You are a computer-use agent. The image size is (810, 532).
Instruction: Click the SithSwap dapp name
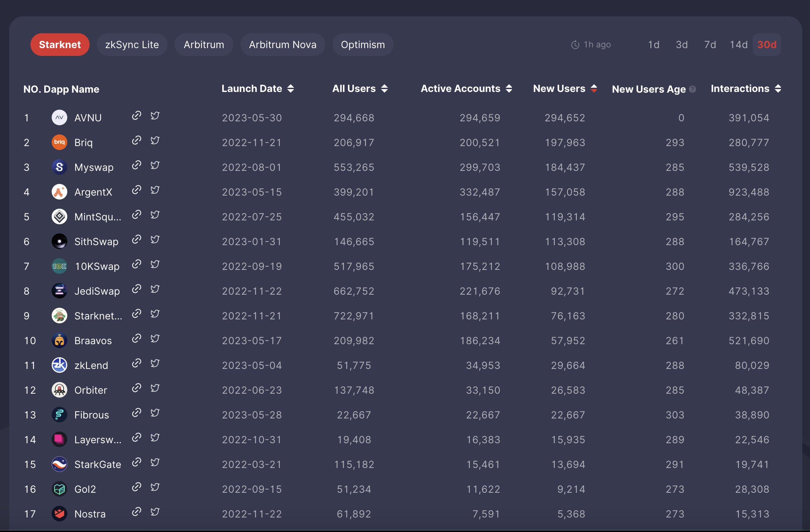pos(96,242)
